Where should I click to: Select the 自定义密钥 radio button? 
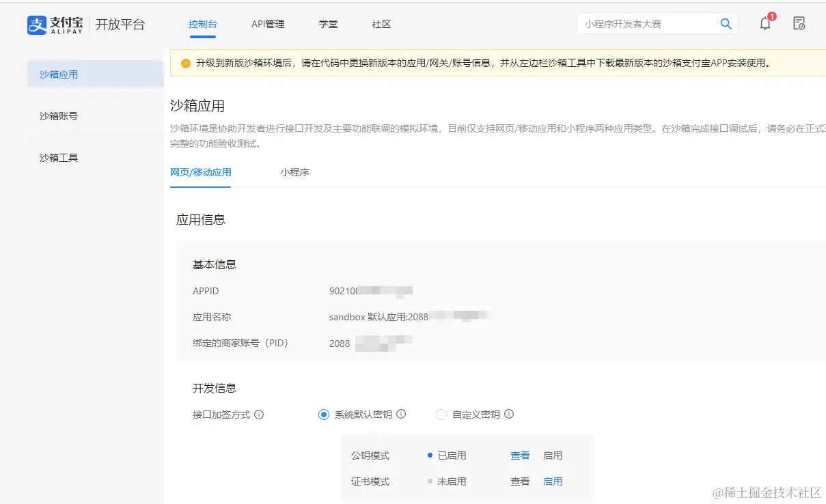[441, 415]
